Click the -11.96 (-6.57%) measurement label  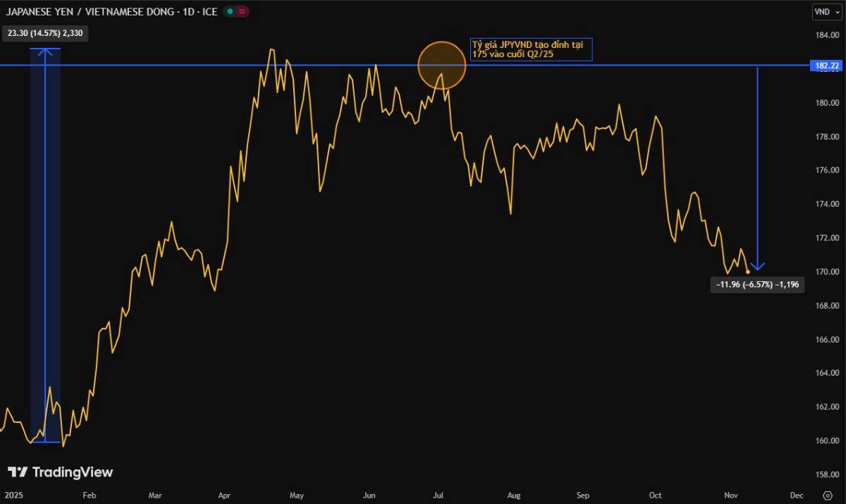(757, 285)
